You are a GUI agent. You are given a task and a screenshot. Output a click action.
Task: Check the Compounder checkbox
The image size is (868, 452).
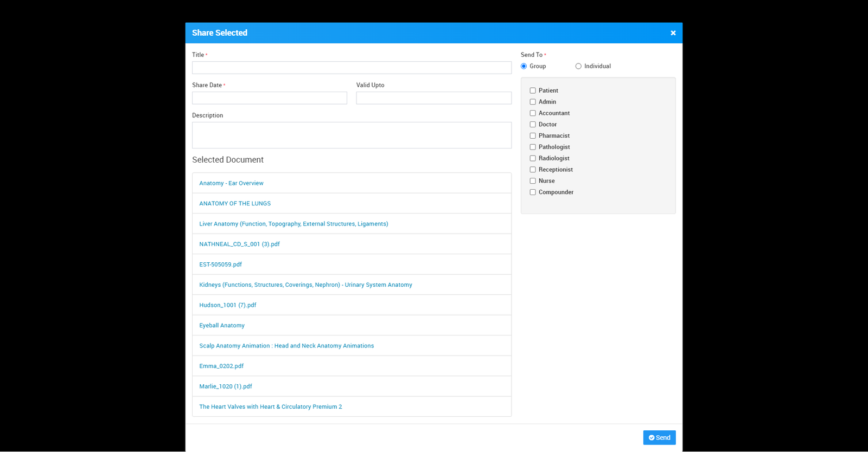pos(533,192)
